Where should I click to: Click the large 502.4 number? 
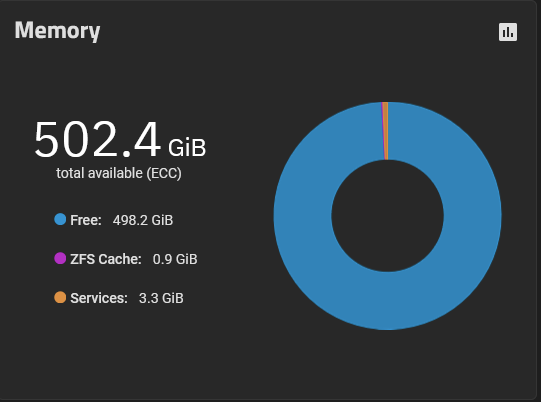click(98, 139)
